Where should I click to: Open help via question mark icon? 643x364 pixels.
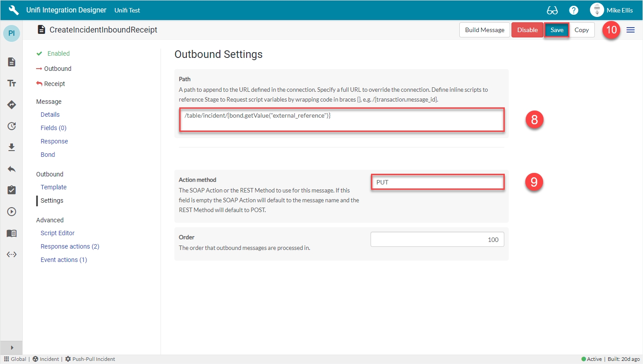coord(574,10)
